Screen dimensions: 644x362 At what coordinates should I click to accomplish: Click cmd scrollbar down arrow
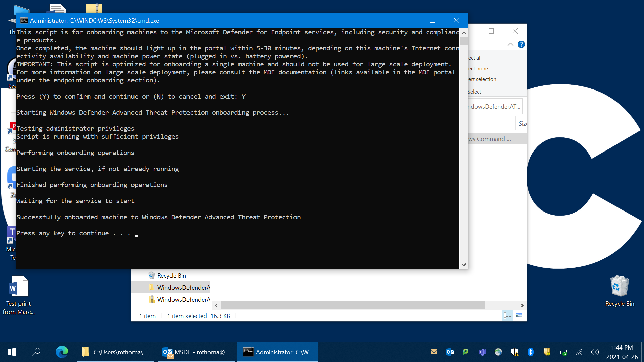pyautogui.click(x=464, y=265)
